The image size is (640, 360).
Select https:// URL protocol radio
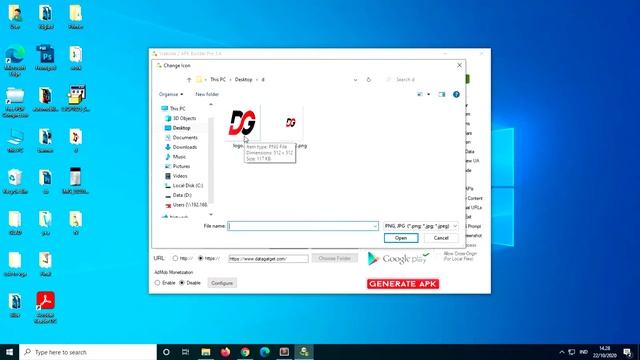(200, 258)
